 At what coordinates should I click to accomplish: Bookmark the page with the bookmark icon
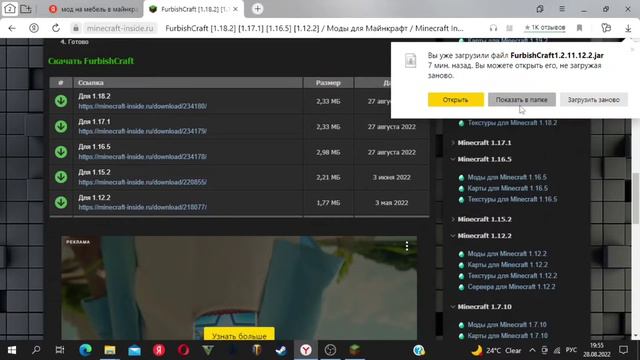click(579, 28)
